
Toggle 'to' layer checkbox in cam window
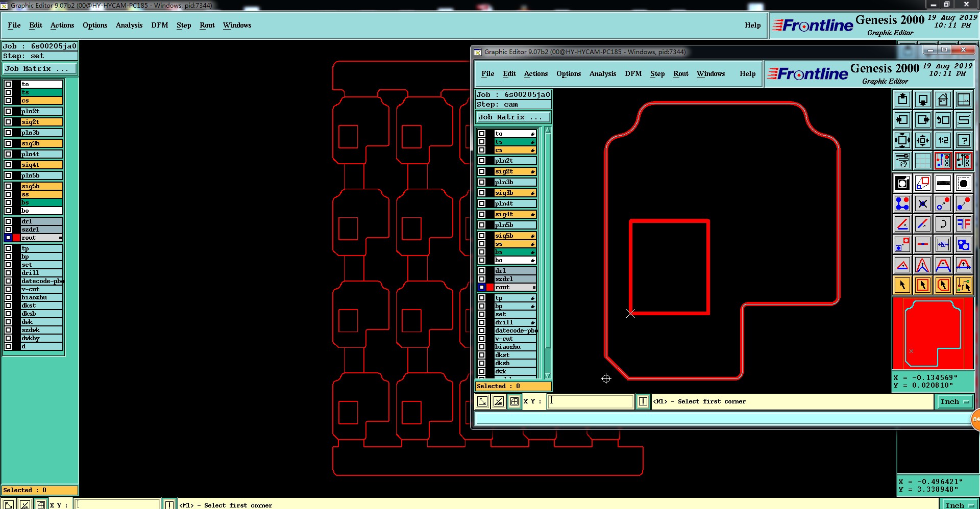(x=481, y=134)
